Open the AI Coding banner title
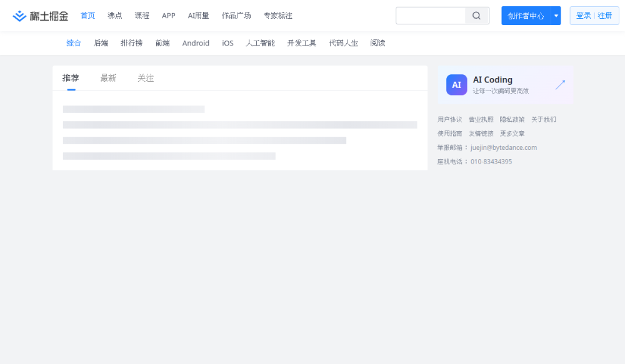 (x=492, y=80)
